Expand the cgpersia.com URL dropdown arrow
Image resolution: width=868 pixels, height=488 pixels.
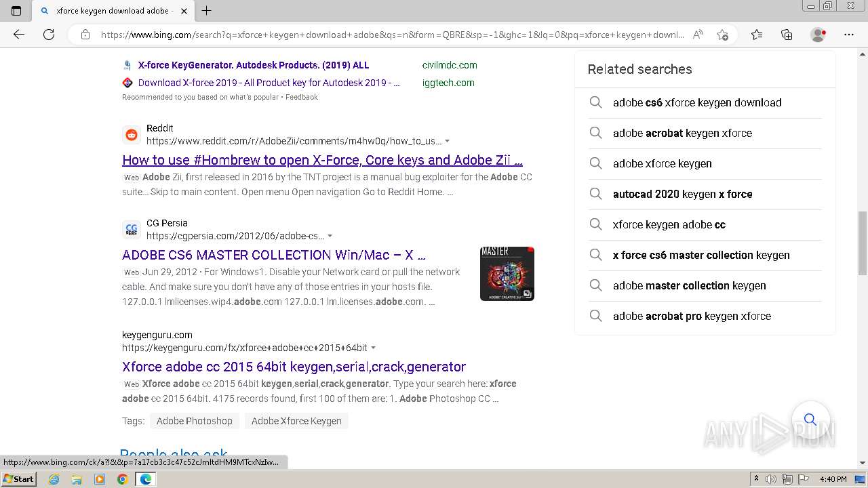(x=330, y=236)
